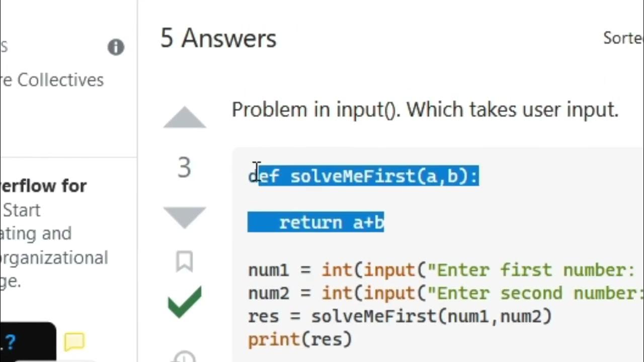Viewport: 644px width, 362px height.
Task: Click the yellow chat bubble icon
Action: click(74, 342)
